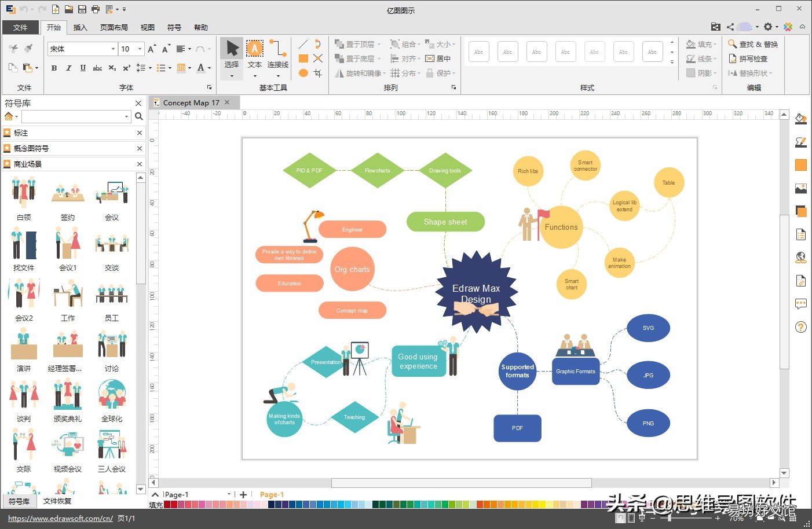Open the 宋体 font name dropdown
812x529 pixels.
pyautogui.click(x=113, y=49)
